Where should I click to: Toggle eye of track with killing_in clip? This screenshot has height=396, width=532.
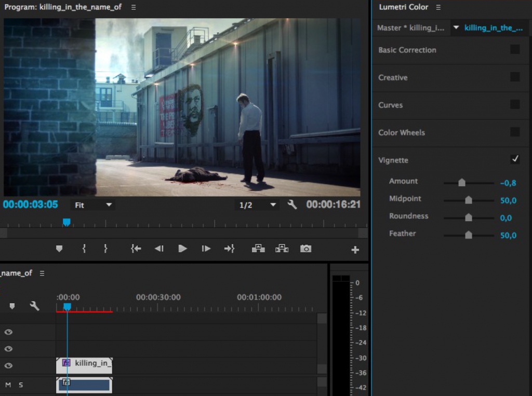(x=8, y=365)
